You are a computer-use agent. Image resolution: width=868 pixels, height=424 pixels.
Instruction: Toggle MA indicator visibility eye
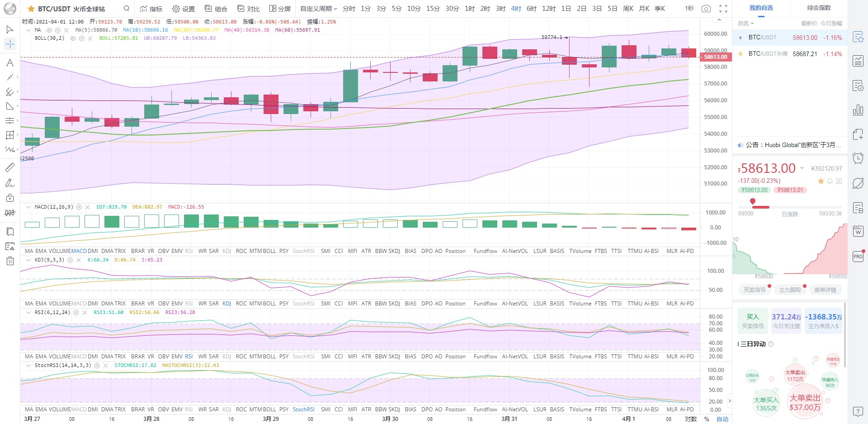click(x=49, y=30)
